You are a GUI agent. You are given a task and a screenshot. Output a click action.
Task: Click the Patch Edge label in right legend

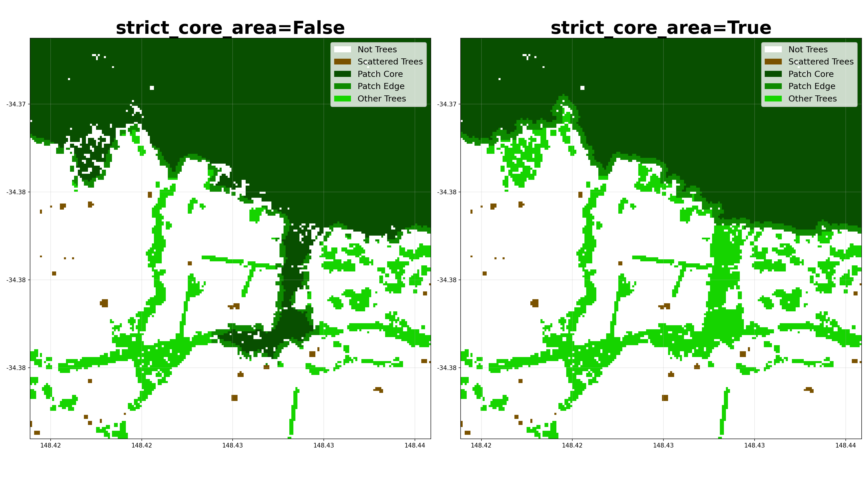[x=812, y=86]
